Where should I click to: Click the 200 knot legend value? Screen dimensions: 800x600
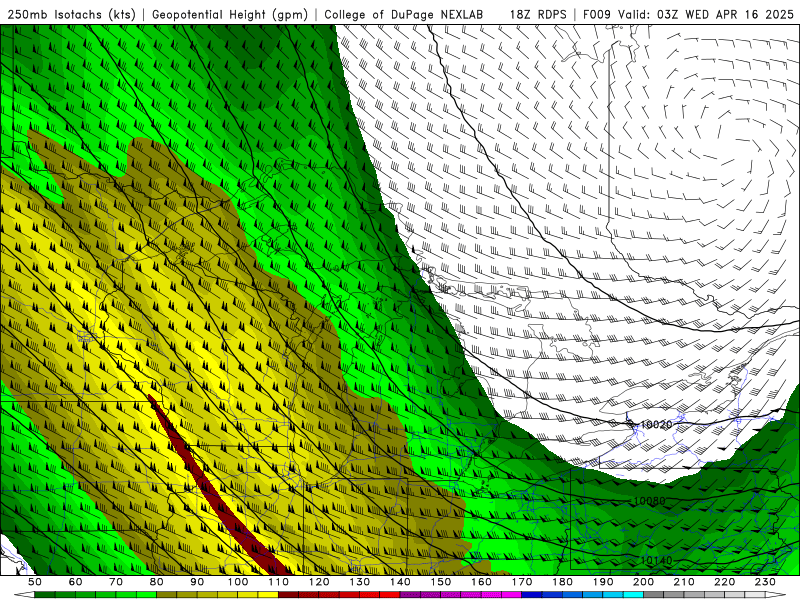pos(643,582)
